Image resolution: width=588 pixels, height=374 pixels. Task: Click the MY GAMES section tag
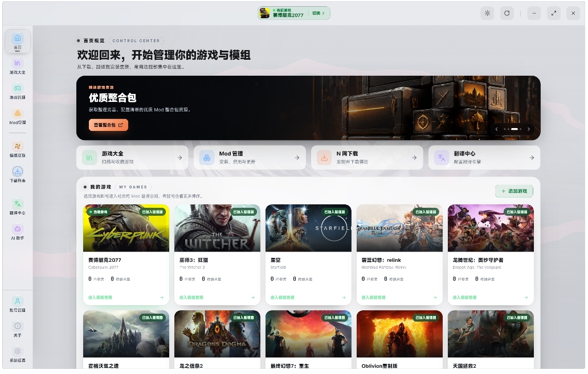[x=133, y=187]
